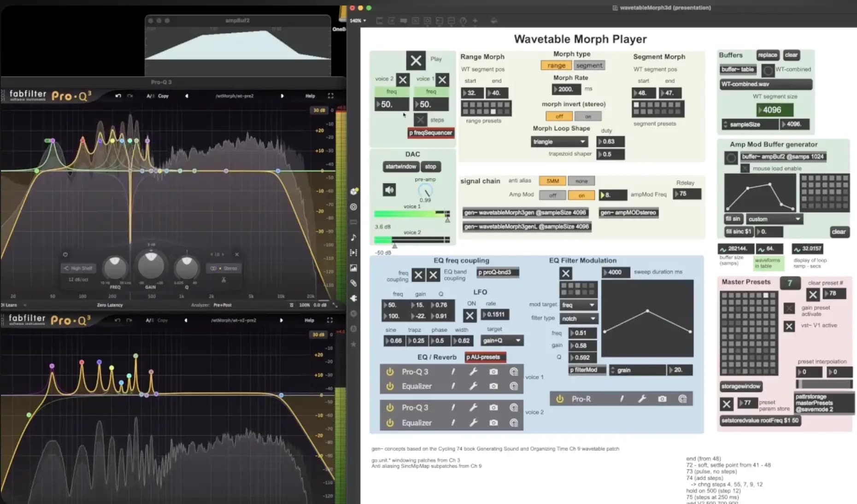Image resolution: width=857 pixels, height=504 pixels.
Task: Toggle the LFO ON switch
Action: (470, 316)
